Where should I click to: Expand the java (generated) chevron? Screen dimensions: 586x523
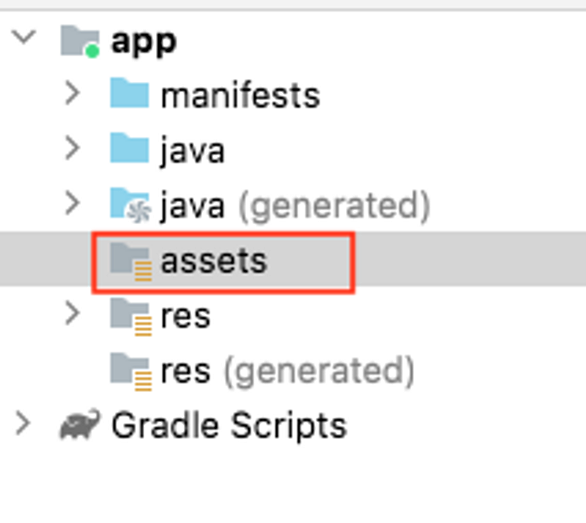point(73,203)
